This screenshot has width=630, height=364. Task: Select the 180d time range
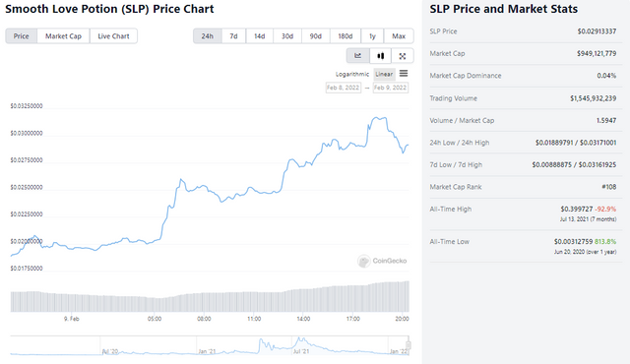(346, 36)
